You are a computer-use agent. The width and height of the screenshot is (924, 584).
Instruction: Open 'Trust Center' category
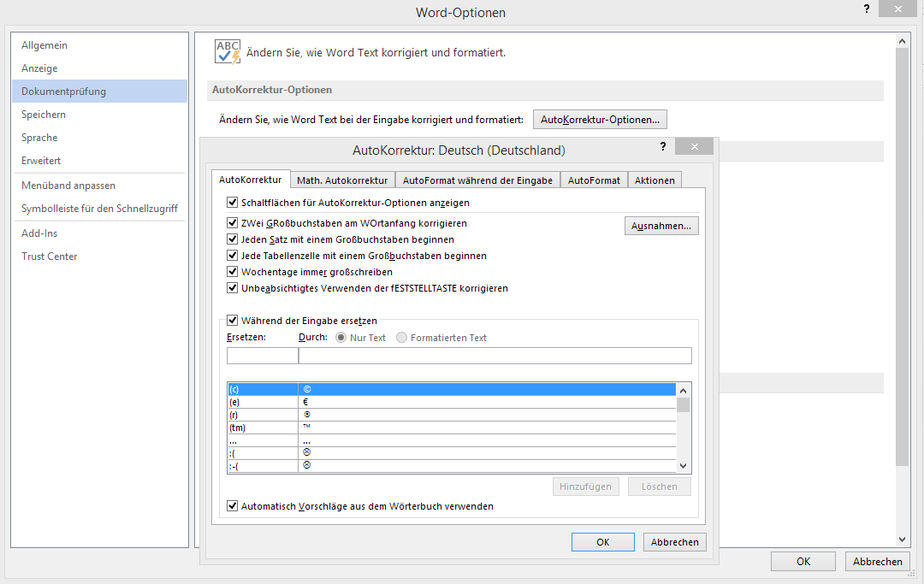point(50,257)
